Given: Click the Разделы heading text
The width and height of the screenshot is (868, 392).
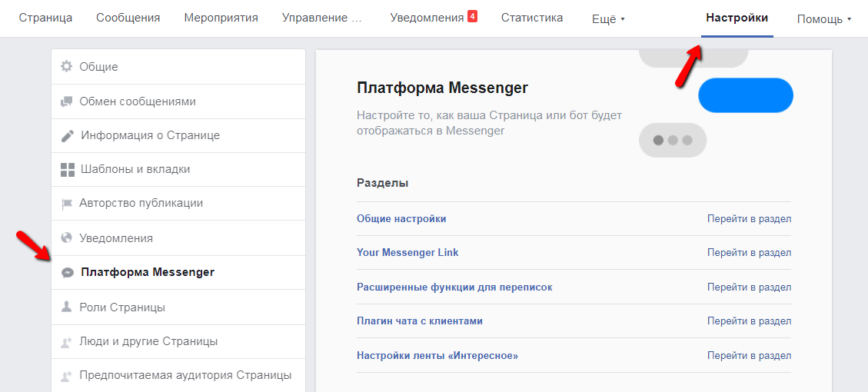Looking at the screenshot, I should tap(383, 183).
